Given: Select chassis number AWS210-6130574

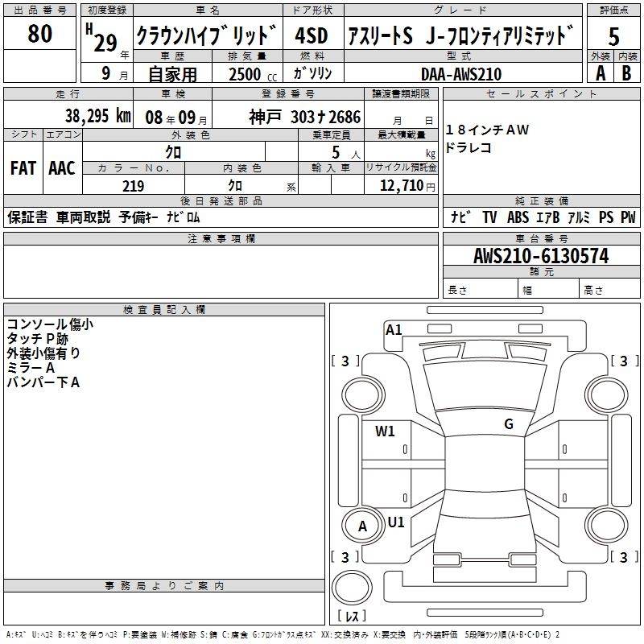Looking at the screenshot, I should (x=541, y=256).
